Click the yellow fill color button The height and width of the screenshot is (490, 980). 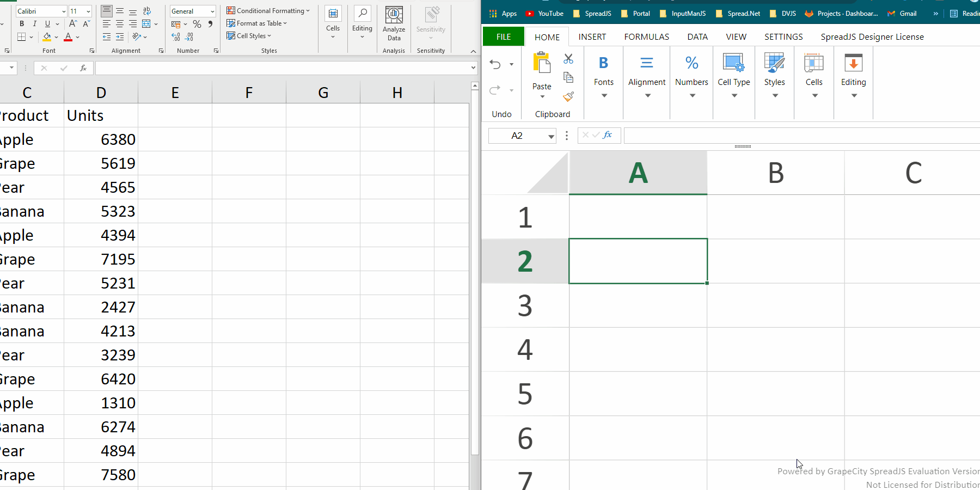pos(47,37)
